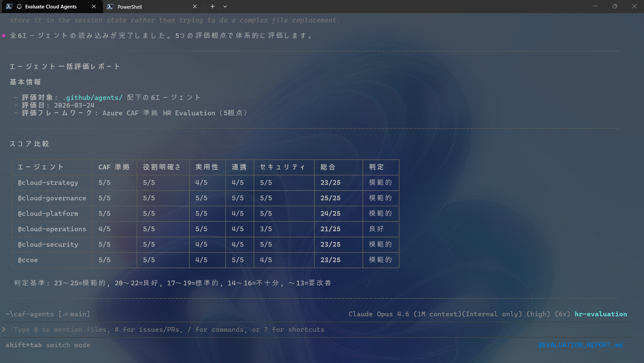
Task: Click the Type @ to mention files input field
Action: point(168,329)
